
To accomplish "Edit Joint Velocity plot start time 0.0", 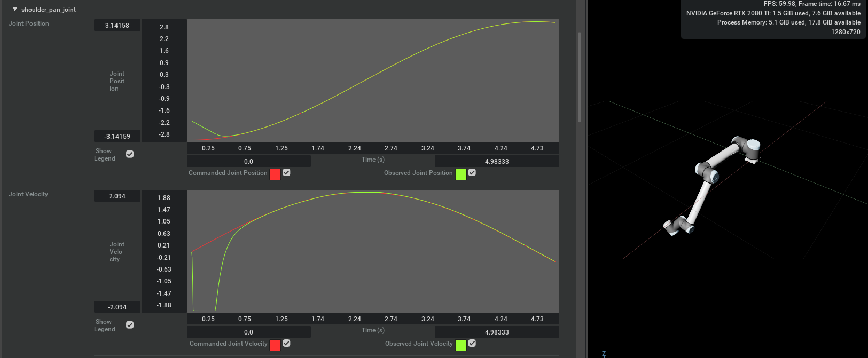I will click(x=249, y=332).
